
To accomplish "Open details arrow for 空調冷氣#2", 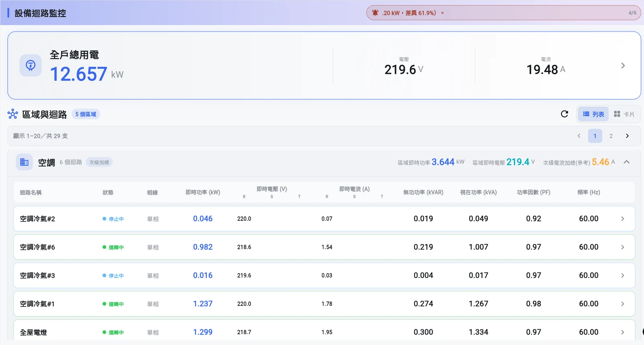I will click(x=623, y=219).
